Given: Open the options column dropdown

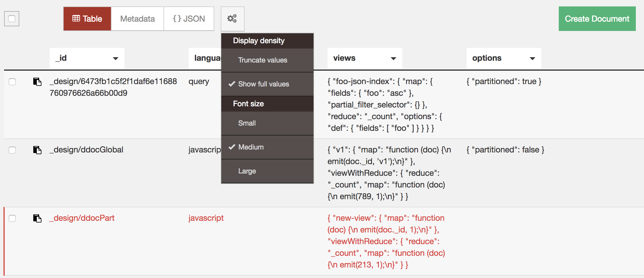Looking at the screenshot, I should (532, 58).
